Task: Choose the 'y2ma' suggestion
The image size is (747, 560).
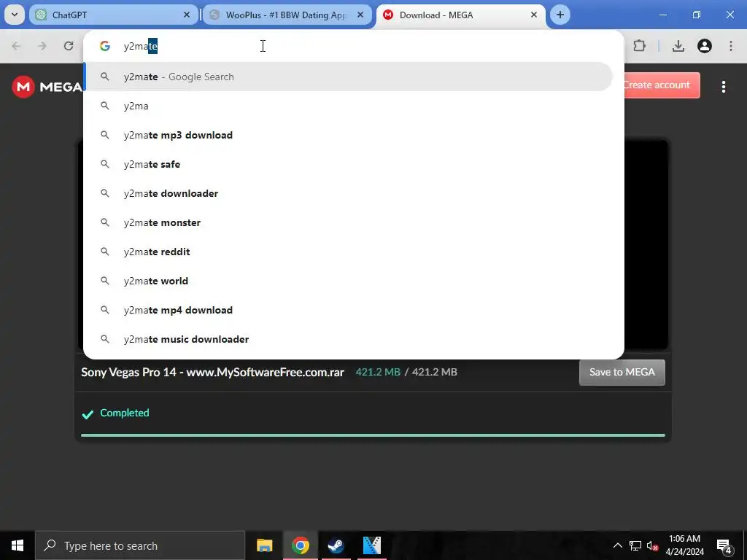Action: 349,106
